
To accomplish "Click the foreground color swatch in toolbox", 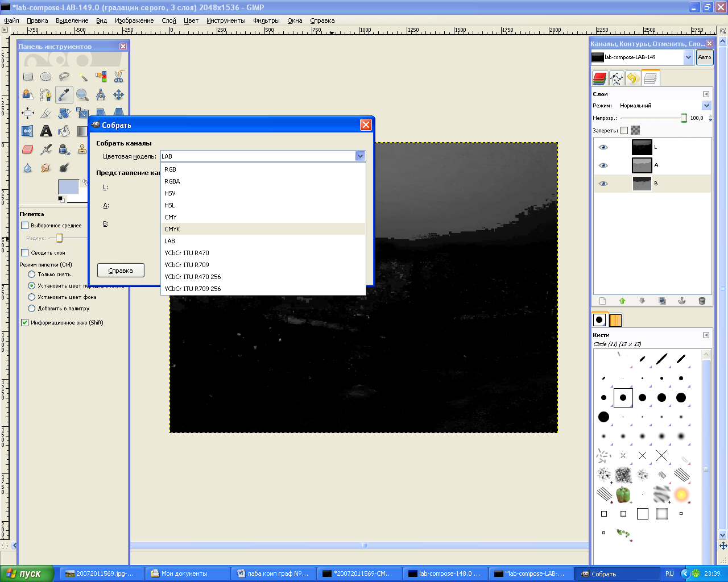I will coord(69,187).
